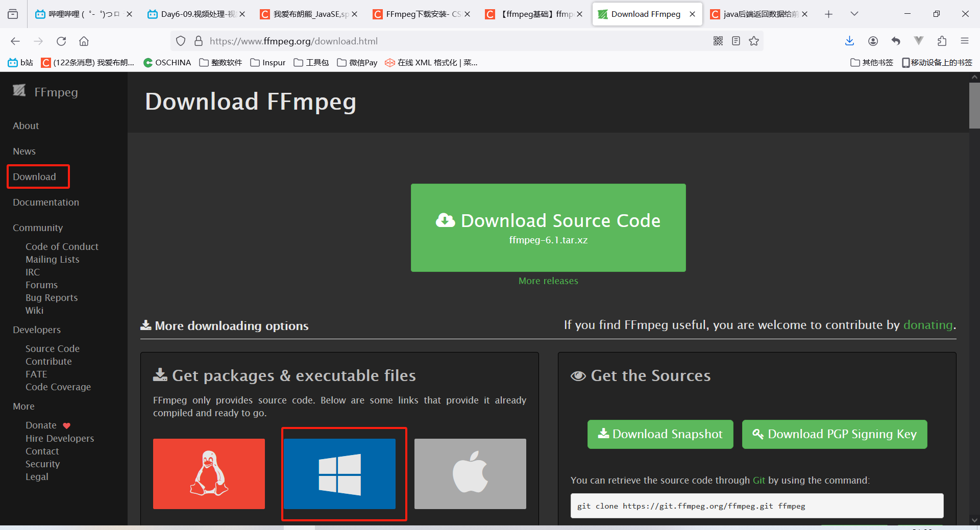Click the site security padlock icon

199,41
